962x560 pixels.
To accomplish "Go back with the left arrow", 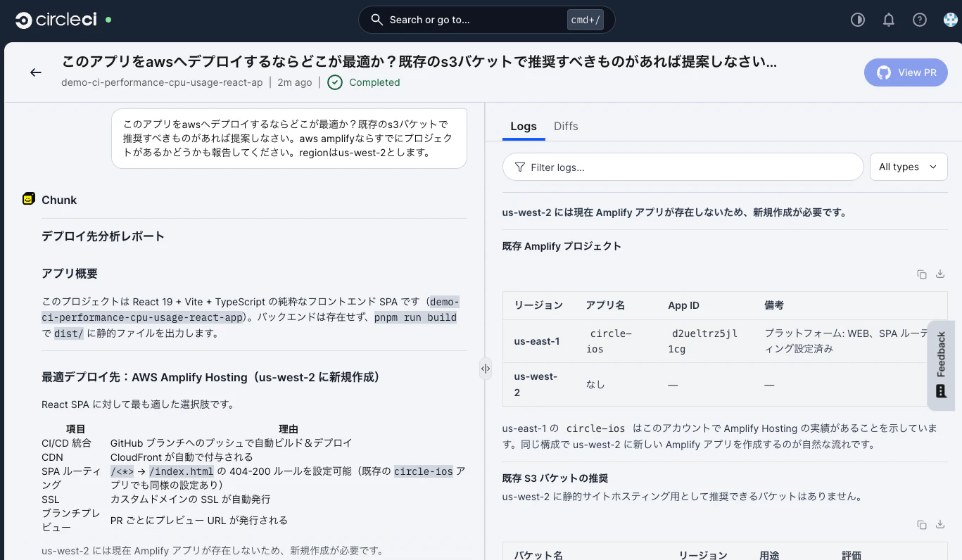I will point(35,72).
